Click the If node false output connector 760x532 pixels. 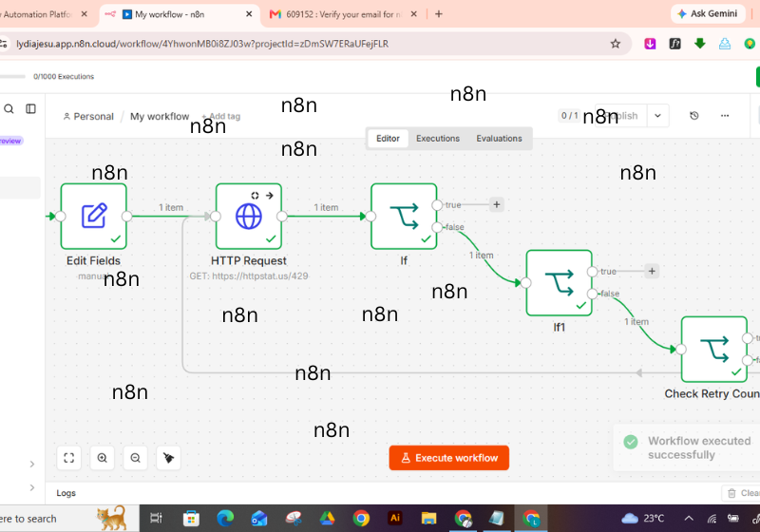(437, 227)
